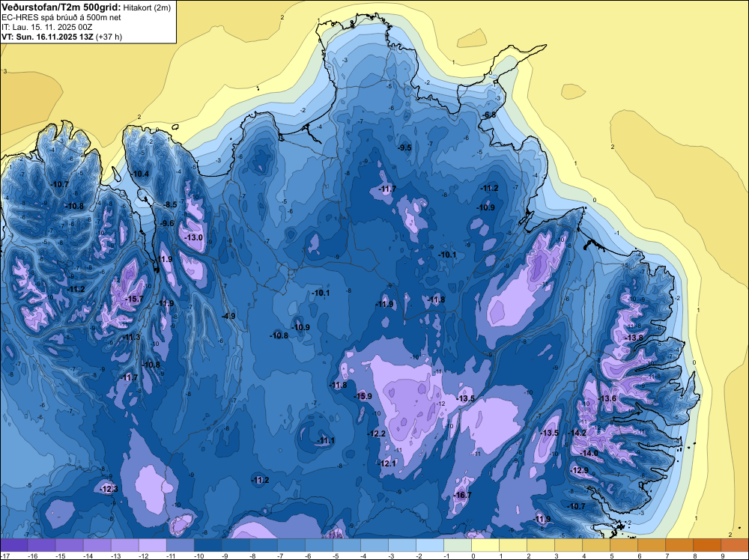Click the -9.5 temperature label
Viewport: 749px width, 560px height.
[404, 147]
